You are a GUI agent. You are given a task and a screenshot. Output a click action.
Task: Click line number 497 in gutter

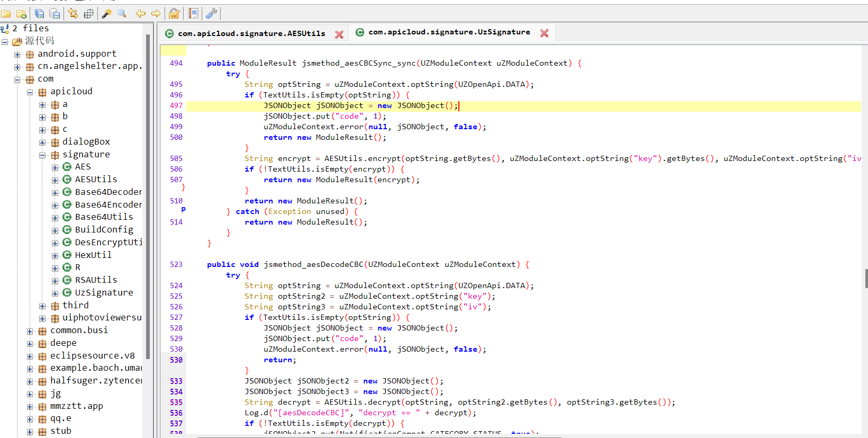point(176,105)
